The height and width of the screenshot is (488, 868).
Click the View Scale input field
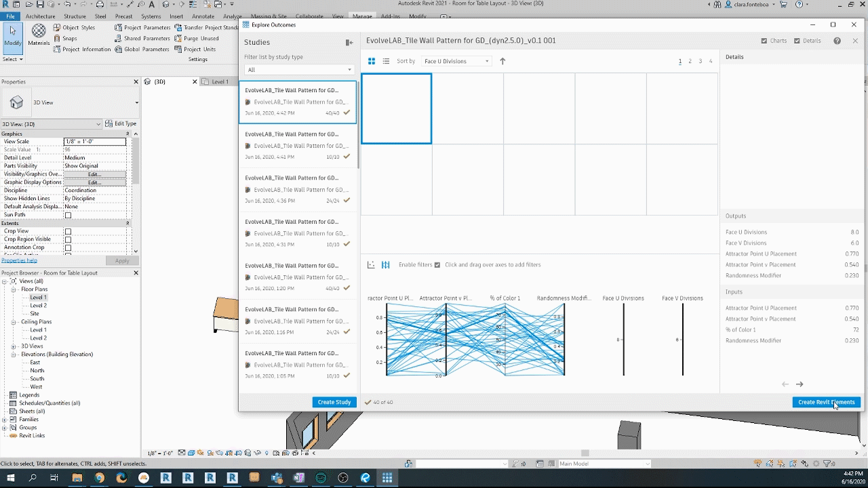click(x=94, y=142)
